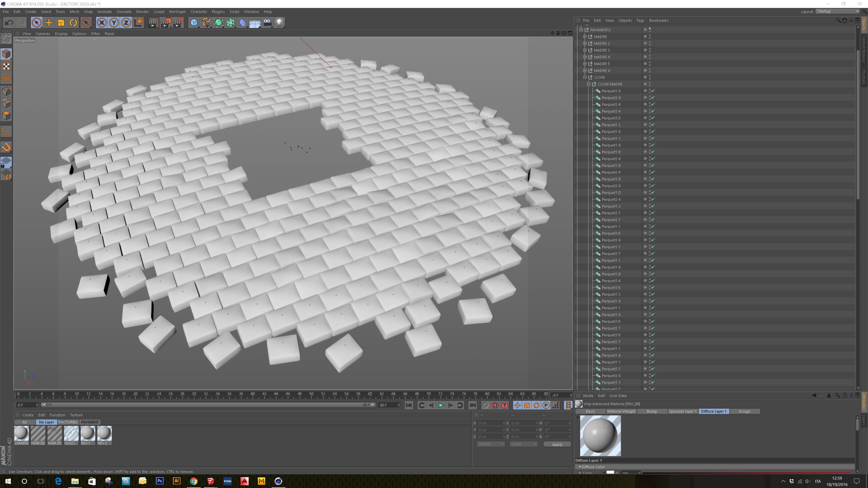Add a Cube primitive object
This screenshot has width=868, height=488.
click(194, 23)
